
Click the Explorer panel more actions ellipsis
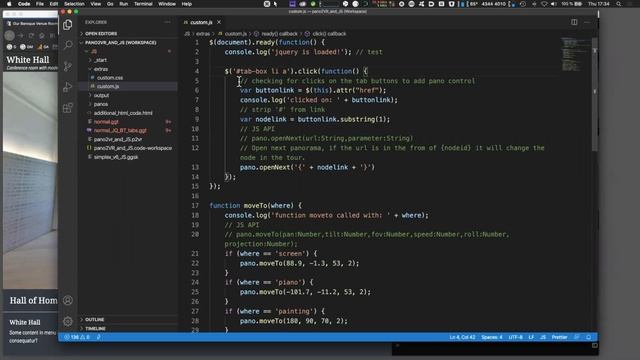tap(168, 22)
